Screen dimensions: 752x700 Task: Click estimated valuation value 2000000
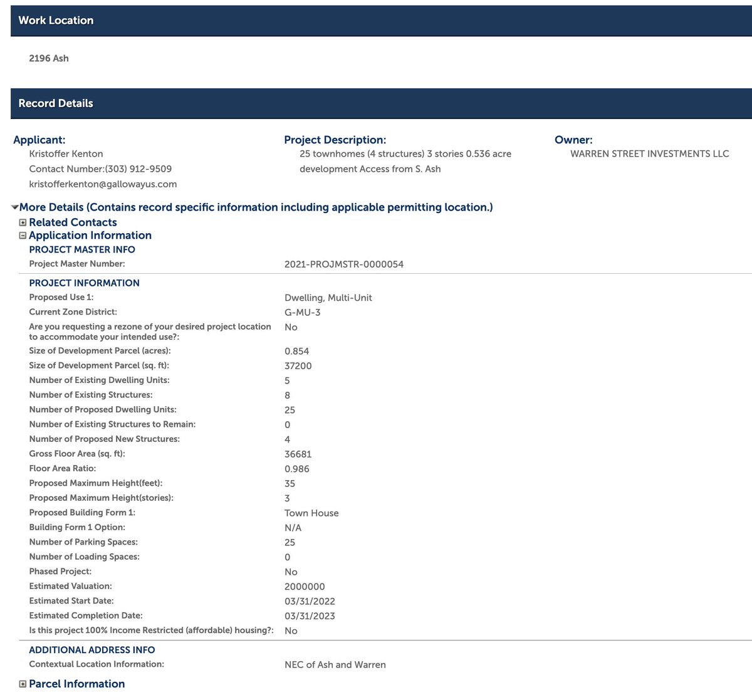(x=305, y=587)
